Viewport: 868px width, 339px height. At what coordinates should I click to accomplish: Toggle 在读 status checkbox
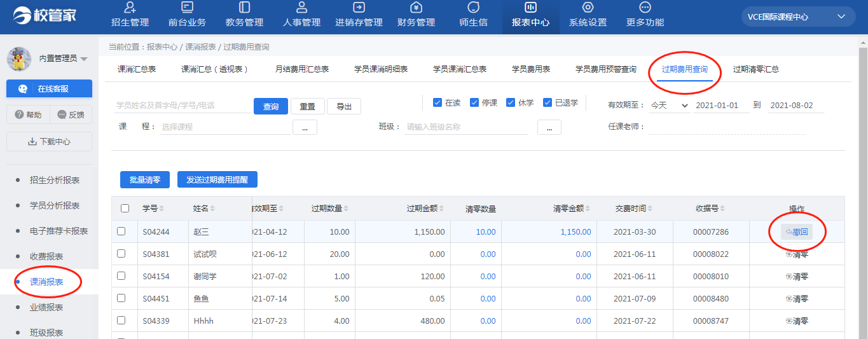437,102
